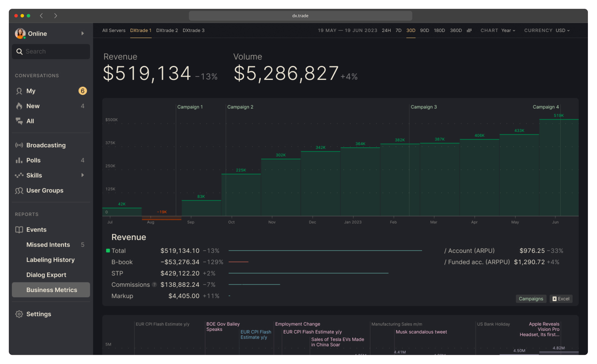Select the 90D time range
This screenshot has width=597, height=364.
(x=424, y=30)
